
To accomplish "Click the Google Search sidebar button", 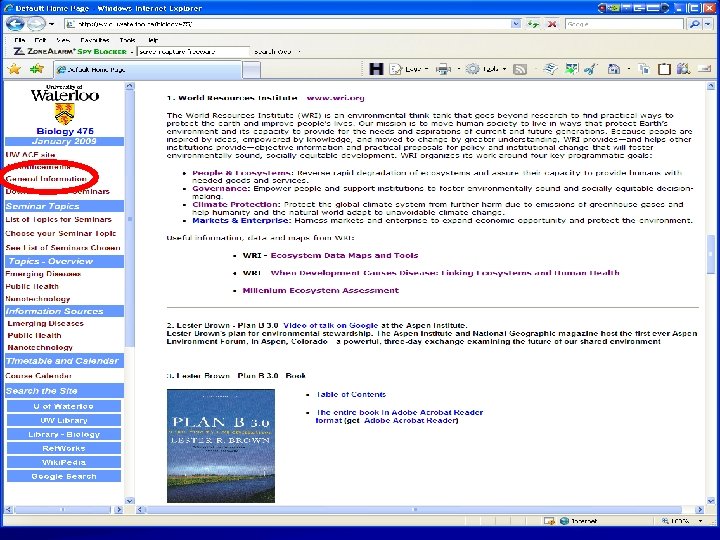I will pos(64,476).
